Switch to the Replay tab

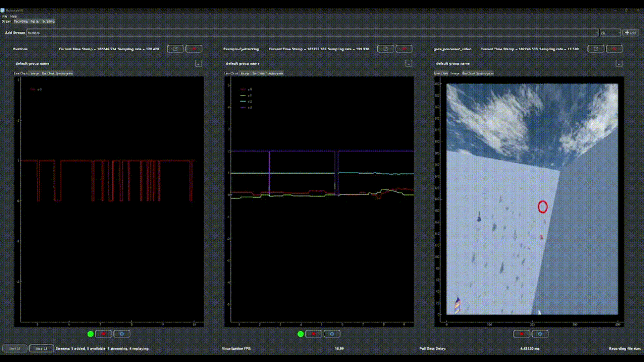coord(35,21)
